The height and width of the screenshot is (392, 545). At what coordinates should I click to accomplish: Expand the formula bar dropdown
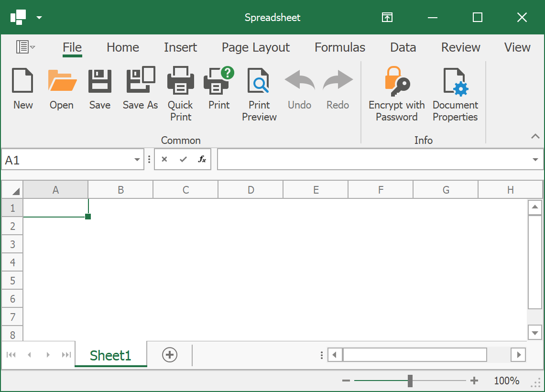tap(536, 159)
